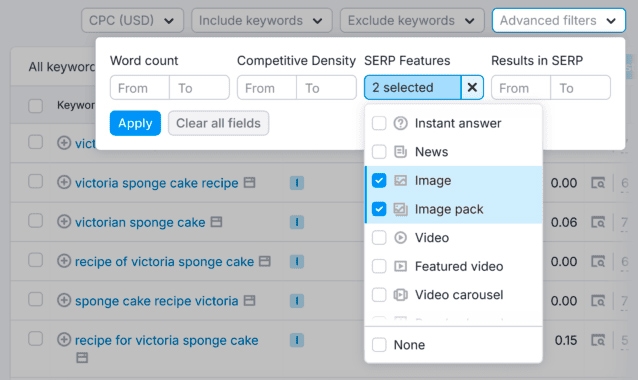
Task: View SERP icon in the 0.06 row
Action: pos(598,223)
